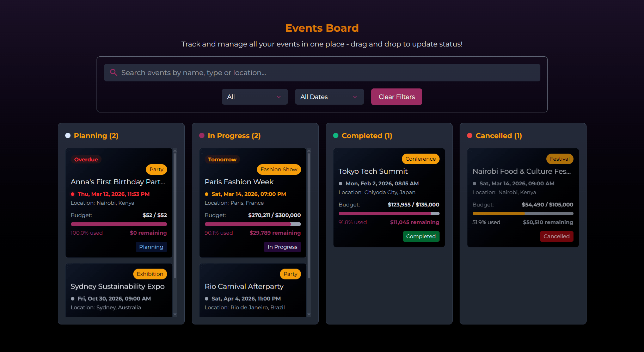Click the budget progress bar on Tokyo Tech Summit

389,214
